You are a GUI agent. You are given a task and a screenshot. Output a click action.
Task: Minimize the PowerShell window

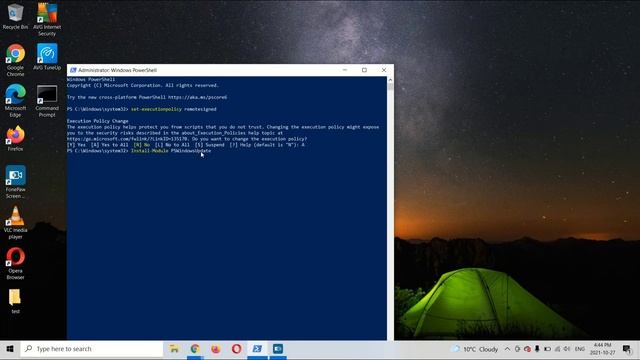click(x=345, y=70)
